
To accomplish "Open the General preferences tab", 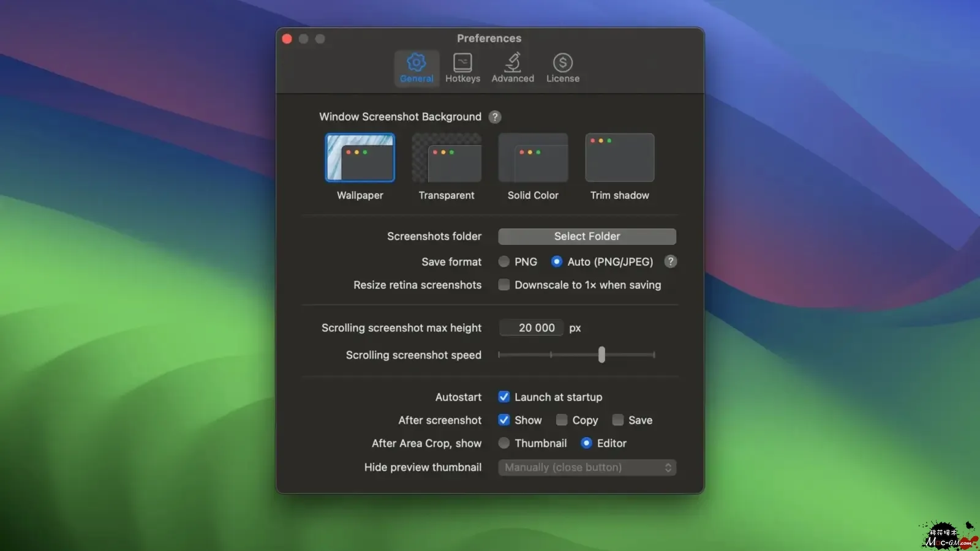I will pyautogui.click(x=417, y=68).
